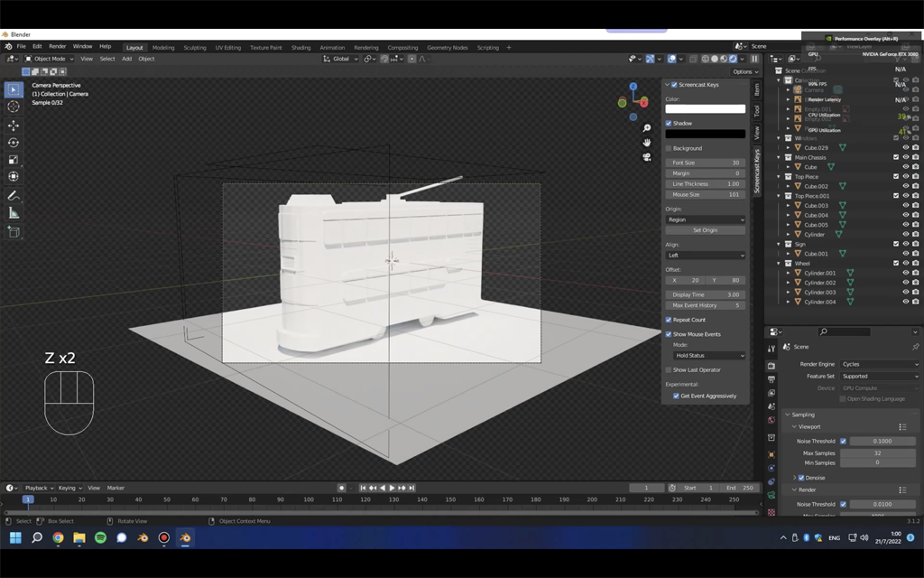Open the Add menu in viewport header
This screenshot has width=924, height=578.
click(126, 59)
